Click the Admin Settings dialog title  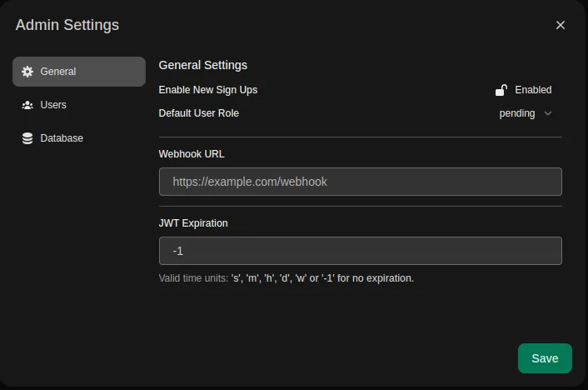coord(67,25)
